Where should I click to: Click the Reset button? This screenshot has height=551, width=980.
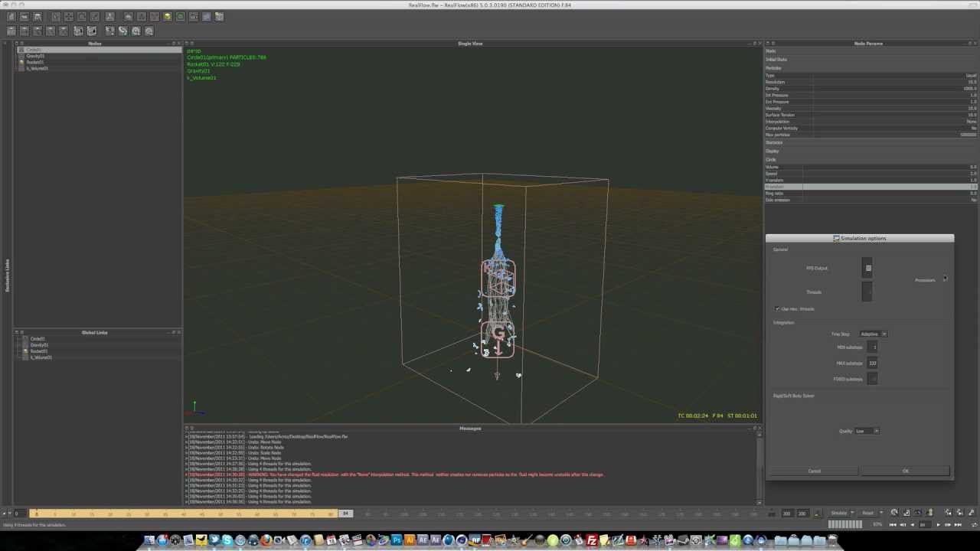pos(867,513)
